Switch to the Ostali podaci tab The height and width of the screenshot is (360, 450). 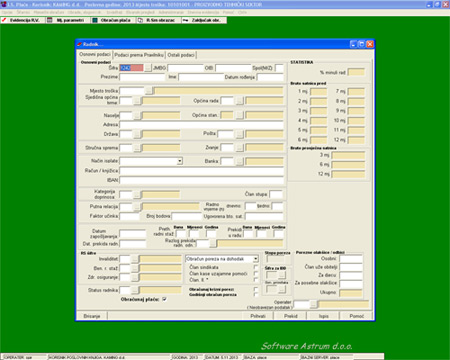click(181, 55)
